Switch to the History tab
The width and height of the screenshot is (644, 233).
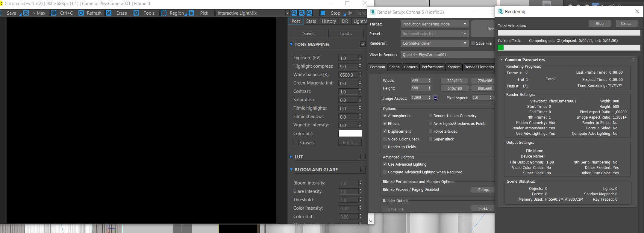point(329,21)
